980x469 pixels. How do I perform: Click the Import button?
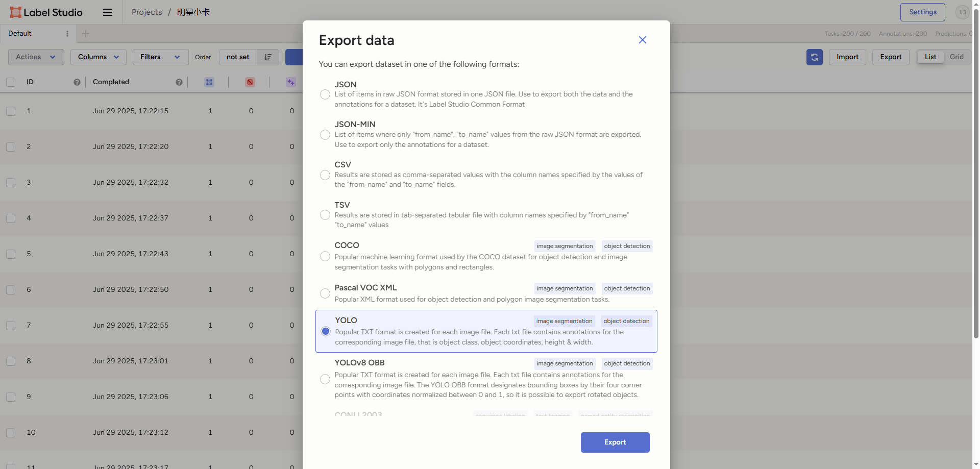click(847, 57)
